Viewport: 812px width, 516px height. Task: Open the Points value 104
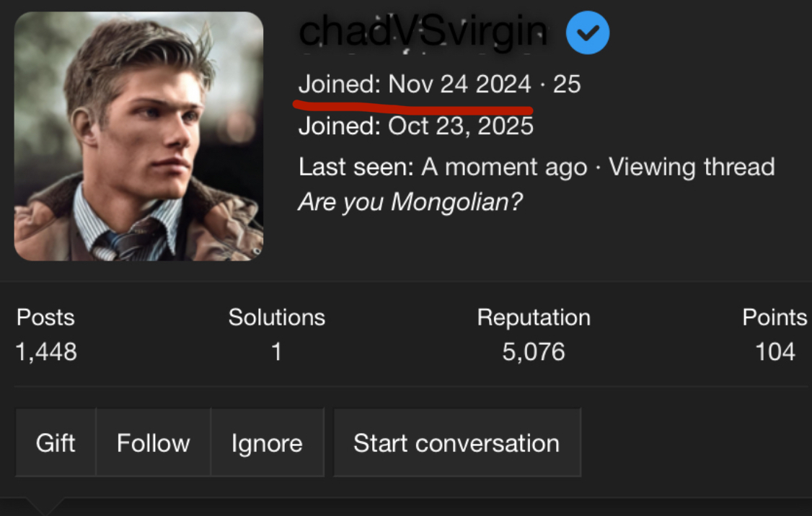coord(775,352)
